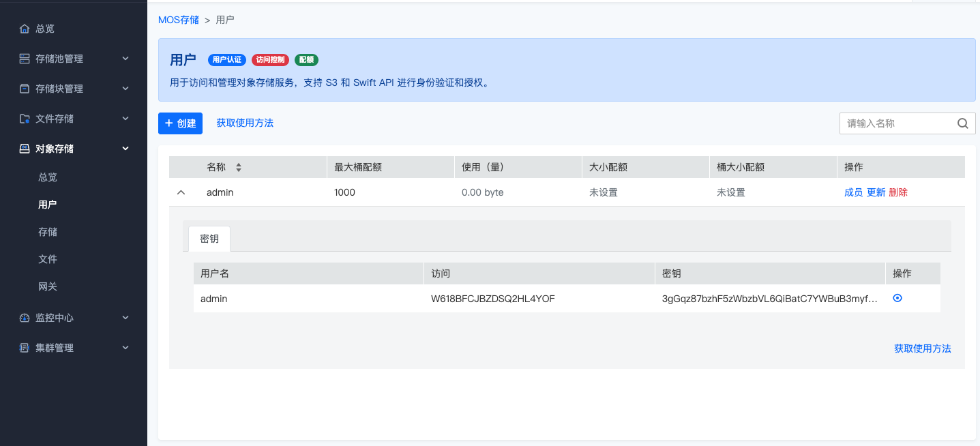
Task: Expand the 存储池管理 menu chevron
Action: point(125,59)
